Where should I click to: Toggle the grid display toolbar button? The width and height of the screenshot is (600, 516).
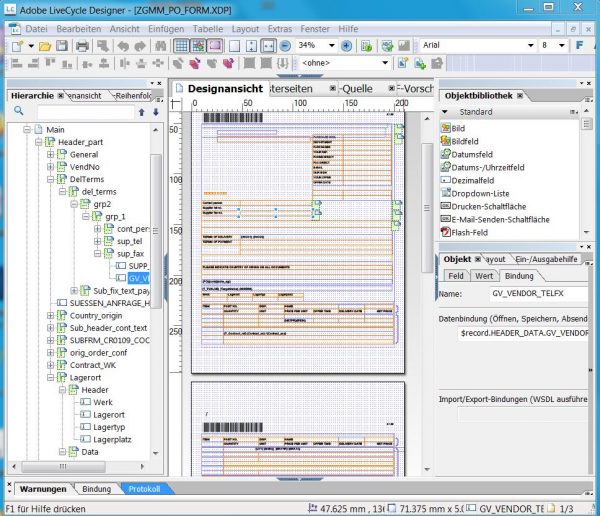pos(181,46)
